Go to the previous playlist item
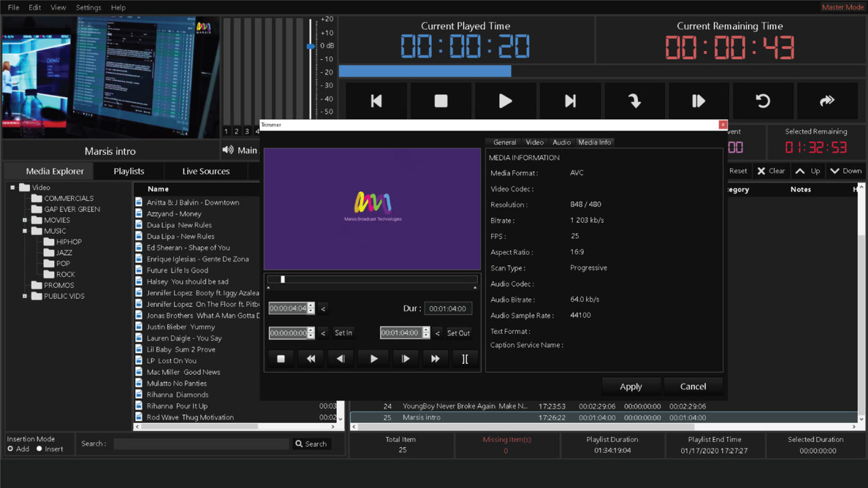The width and height of the screenshot is (868, 488). click(x=376, y=101)
